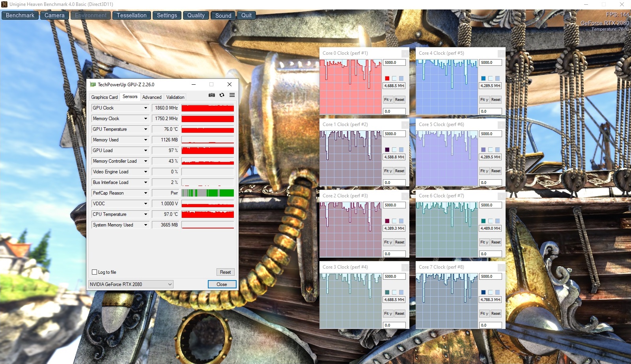Image resolution: width=631 pixels, height=364 pixels.
Task: Open the Camera menu in Heaven
Action: click(x=54, y=15)
